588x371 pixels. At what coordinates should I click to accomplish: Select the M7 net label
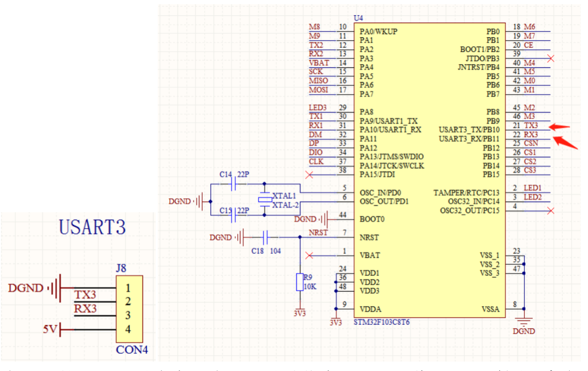pos(530,36)
